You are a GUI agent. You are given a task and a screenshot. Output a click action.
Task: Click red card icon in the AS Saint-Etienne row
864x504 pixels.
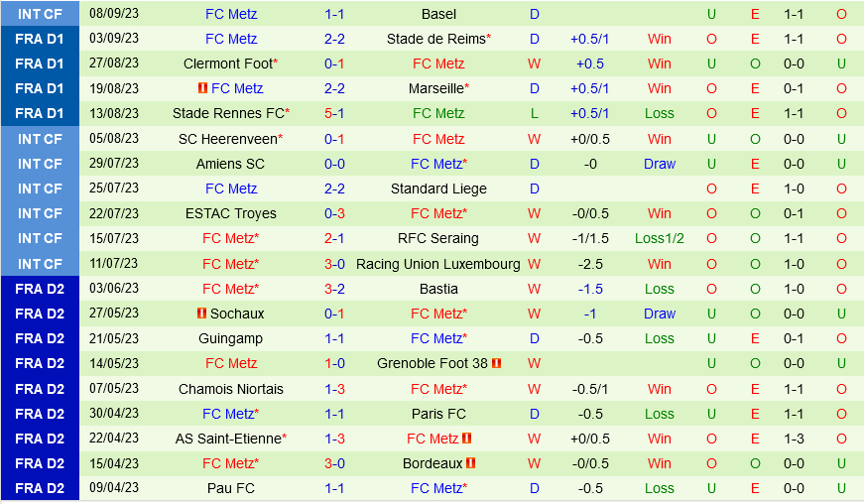coord(467,439)
